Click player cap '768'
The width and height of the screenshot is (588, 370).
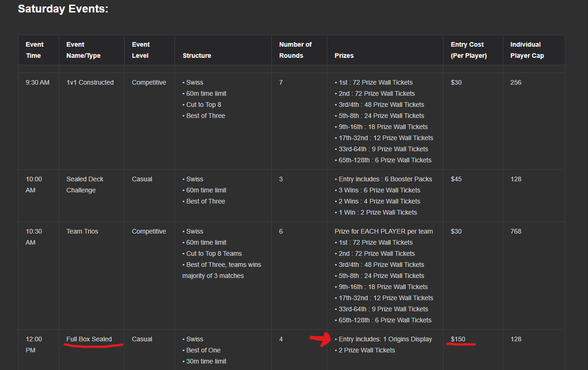tap(515, 231)
